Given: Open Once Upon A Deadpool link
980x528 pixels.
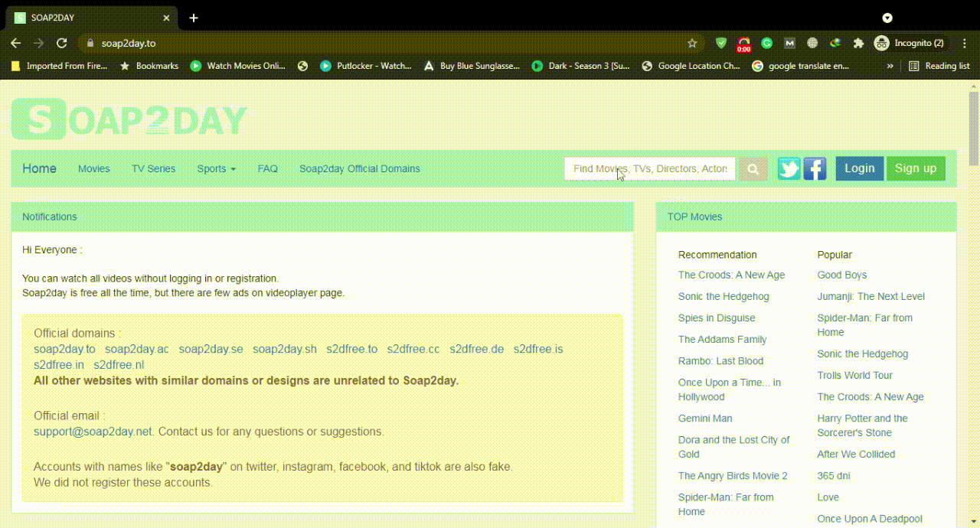Looking at the screenshot, I should pos(870,519).
